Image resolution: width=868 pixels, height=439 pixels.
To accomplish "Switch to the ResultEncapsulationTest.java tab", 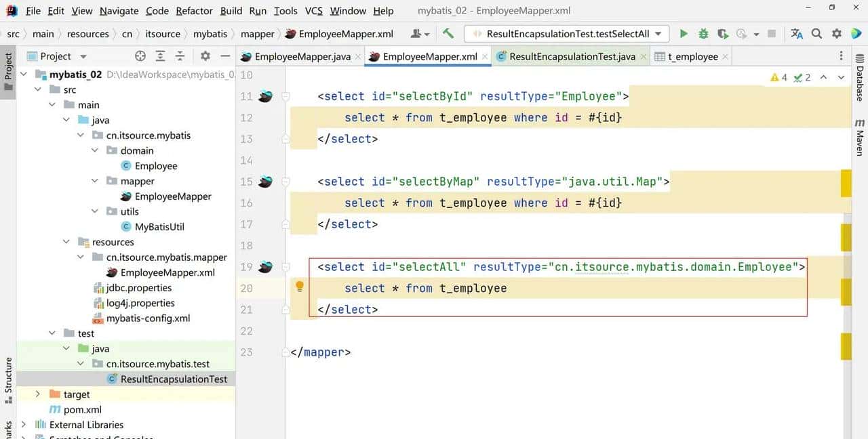I will [572, 57].
